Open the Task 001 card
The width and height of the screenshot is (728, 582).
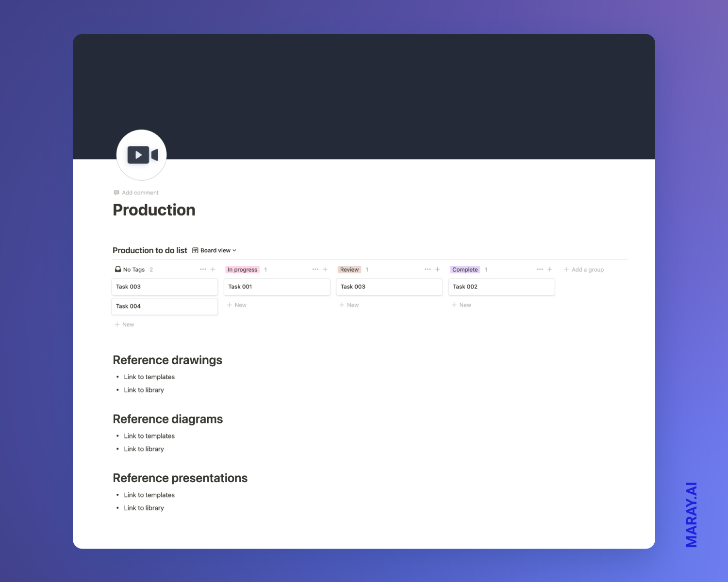click(277, 287)
